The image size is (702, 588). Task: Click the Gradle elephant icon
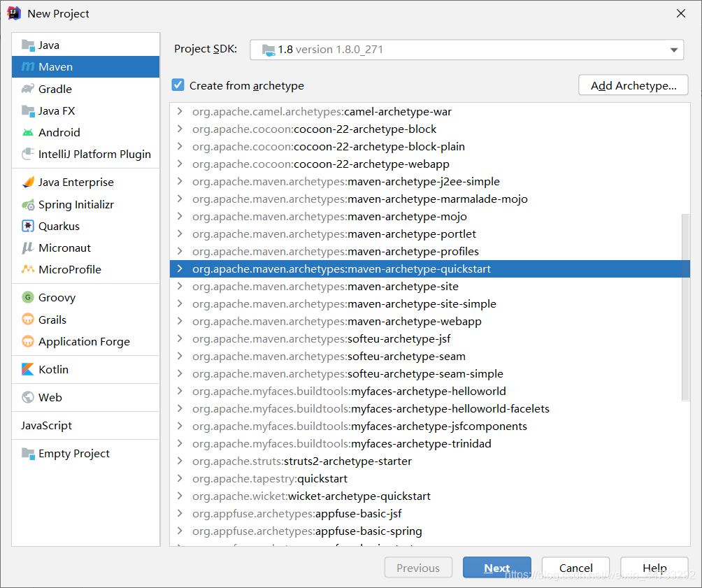(28, 89)
